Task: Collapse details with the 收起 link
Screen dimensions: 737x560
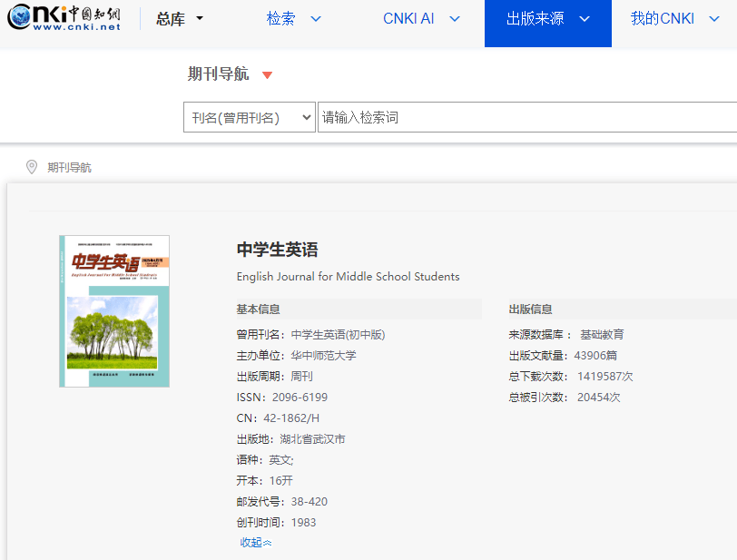Action: click(256, 543)
